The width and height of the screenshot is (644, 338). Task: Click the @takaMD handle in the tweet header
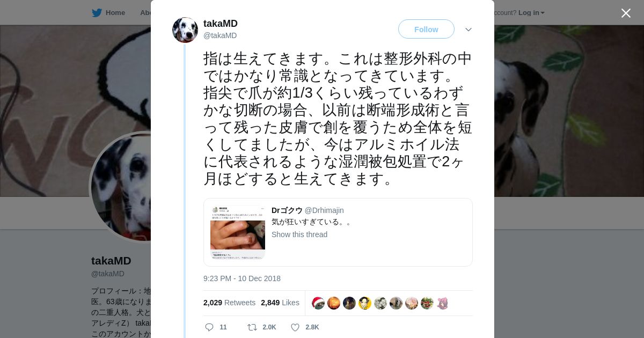220,35
